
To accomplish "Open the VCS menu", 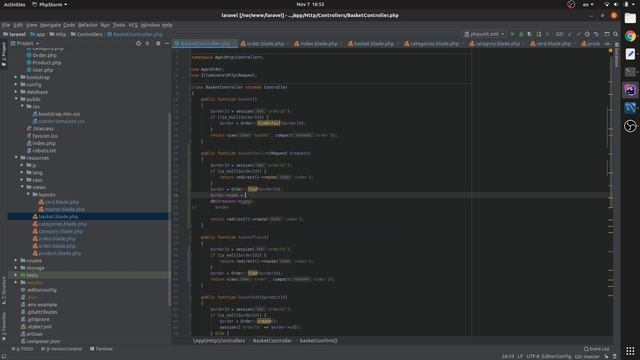I will (x=133, y=25).
